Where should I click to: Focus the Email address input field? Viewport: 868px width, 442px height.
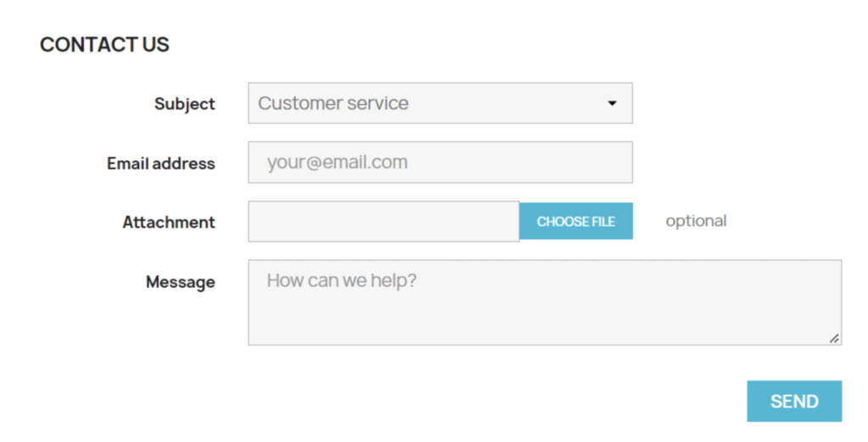point(440,163)
